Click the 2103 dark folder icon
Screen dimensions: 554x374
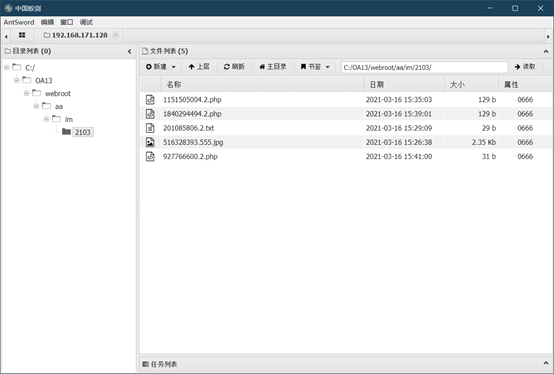[66, 132]
